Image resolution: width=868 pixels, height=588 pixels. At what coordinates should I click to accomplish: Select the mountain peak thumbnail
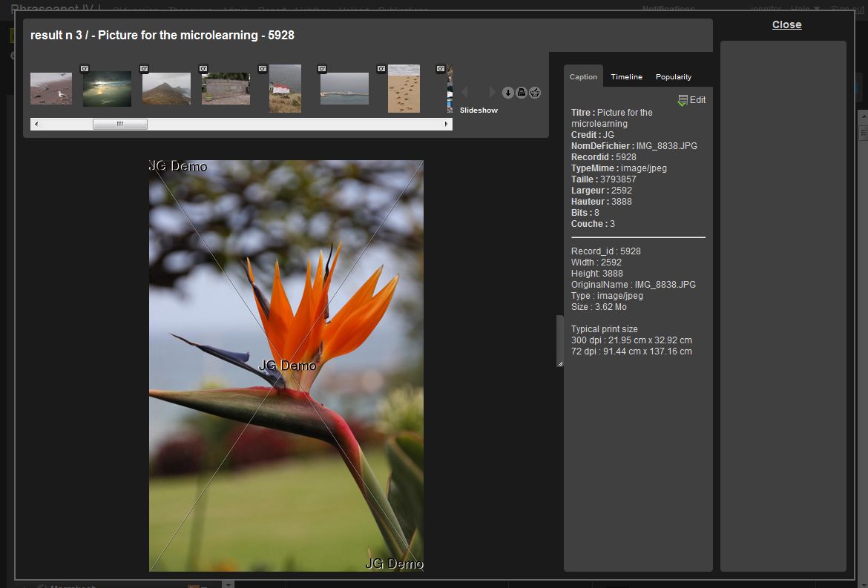pyautogui.click(x=166, y=89)
